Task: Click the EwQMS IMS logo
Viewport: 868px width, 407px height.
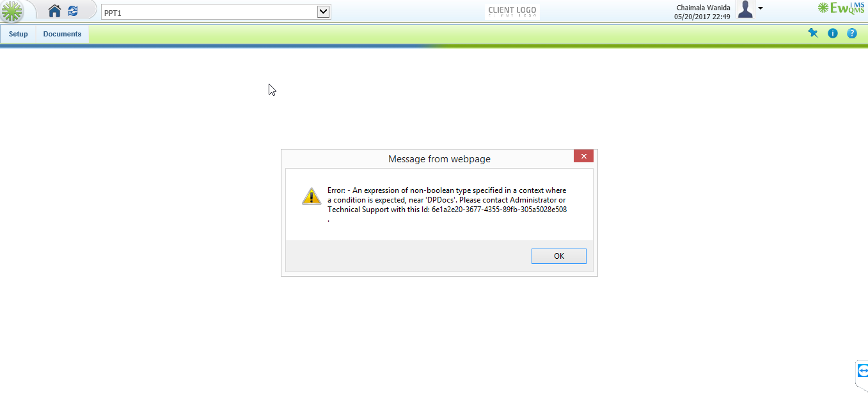Action: (x=841, y=8)
